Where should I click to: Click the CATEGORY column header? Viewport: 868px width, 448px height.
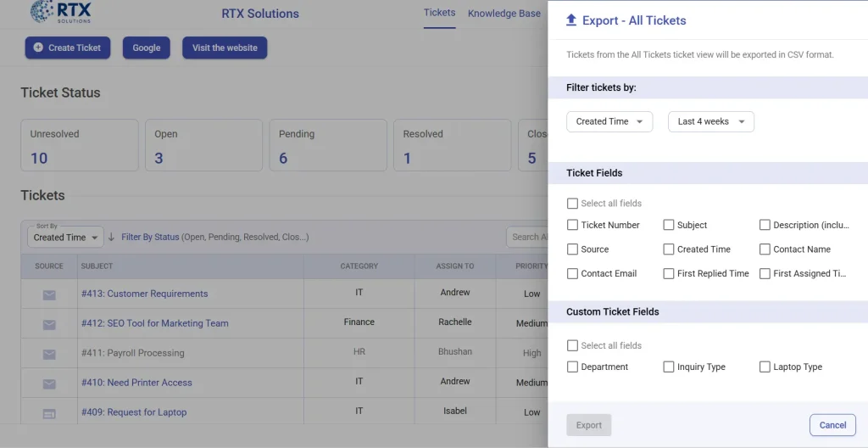pyautogui.click(x=359, y=266)
